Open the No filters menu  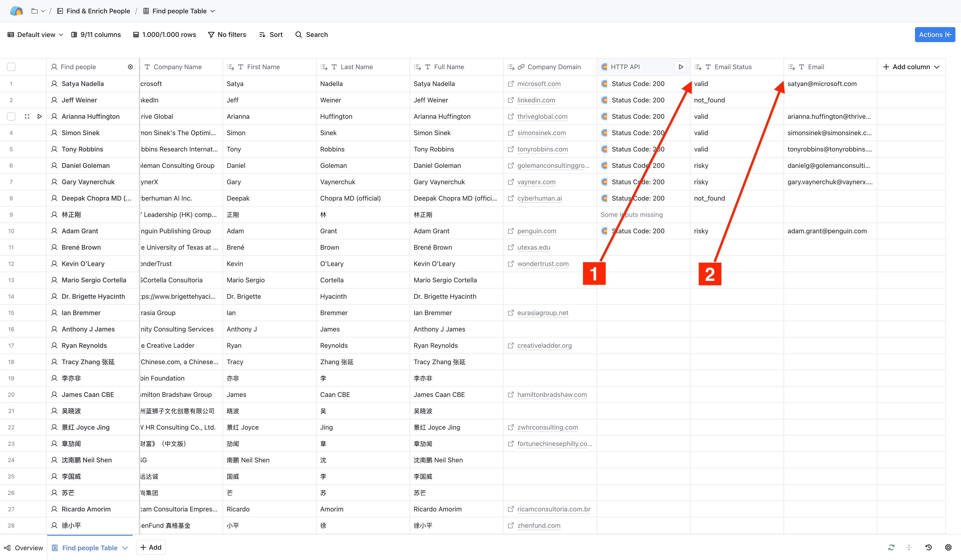pyautogui.click(x=227, y=35)
